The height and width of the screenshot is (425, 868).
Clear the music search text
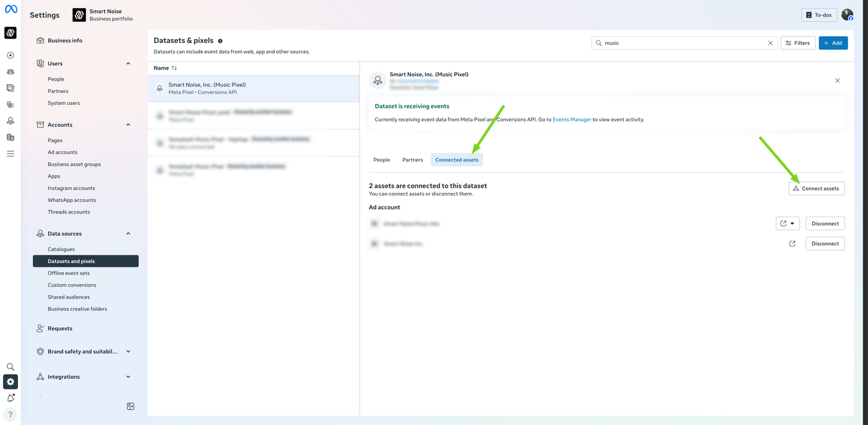pyautogui.click(x=771, y=43)
